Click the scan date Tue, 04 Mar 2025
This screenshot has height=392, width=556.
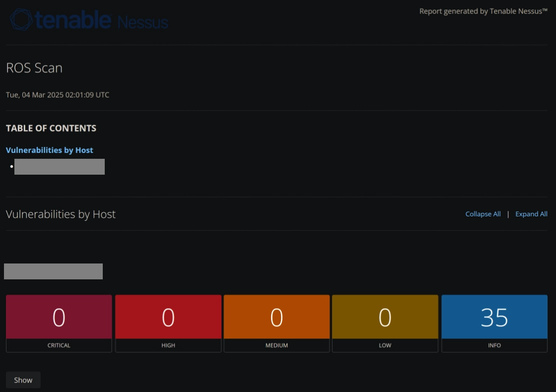pos(58,95)
